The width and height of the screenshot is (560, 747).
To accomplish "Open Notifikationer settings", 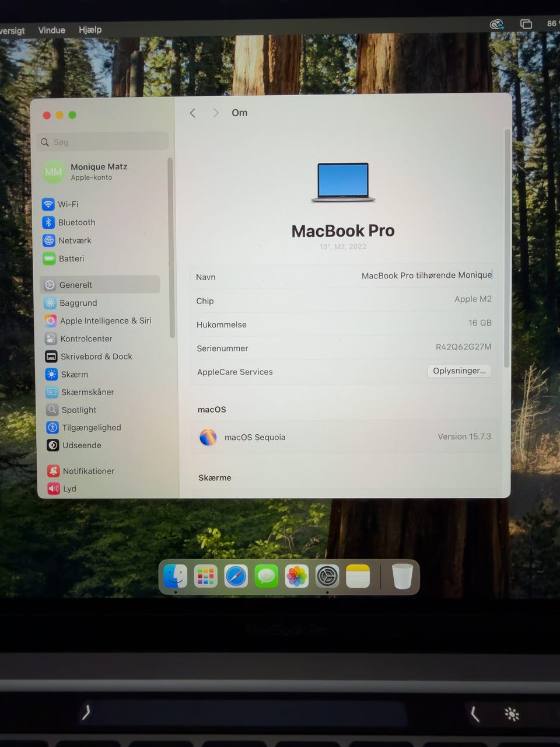I will [81, 471].
